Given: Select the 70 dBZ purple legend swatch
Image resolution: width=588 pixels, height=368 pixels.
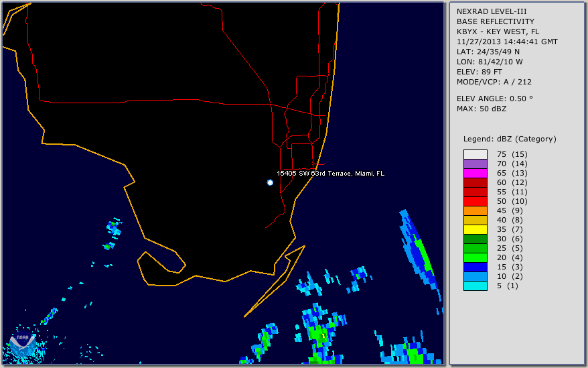Looking at the screenshot, I should (x=475, y=164).
